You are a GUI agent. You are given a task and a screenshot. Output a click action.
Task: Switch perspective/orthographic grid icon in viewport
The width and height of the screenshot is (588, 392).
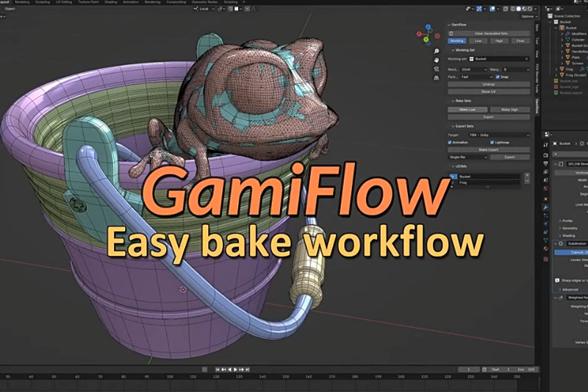[x=436, y=78]
